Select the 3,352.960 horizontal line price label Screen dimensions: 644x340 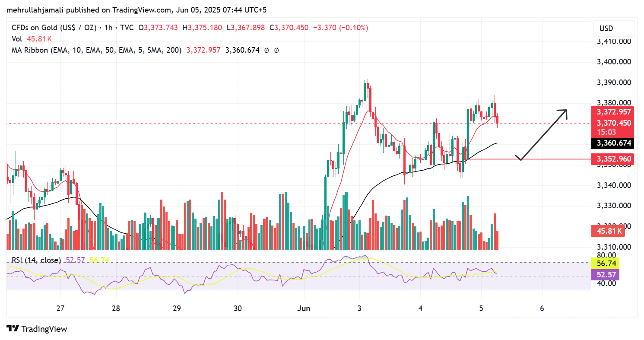tap(614, 159)
